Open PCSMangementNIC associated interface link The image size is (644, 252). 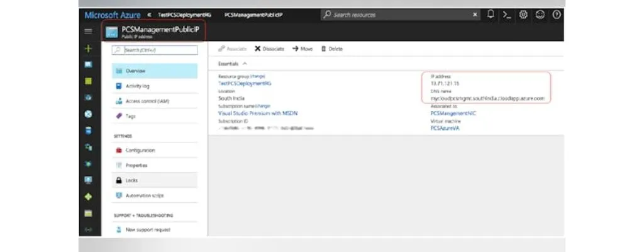(x=453, y=113)
